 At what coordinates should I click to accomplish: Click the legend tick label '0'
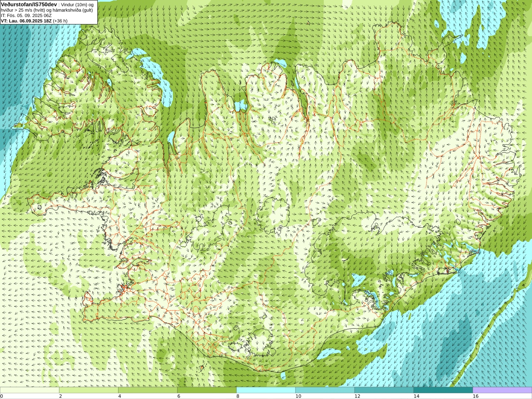pos(2,396)
